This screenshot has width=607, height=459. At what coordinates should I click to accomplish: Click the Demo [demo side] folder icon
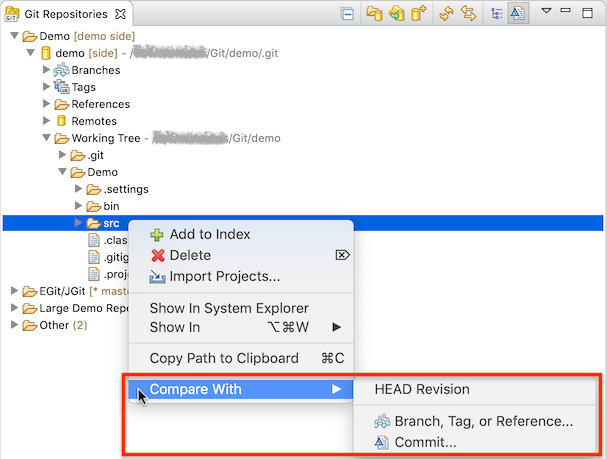point(29,36)
